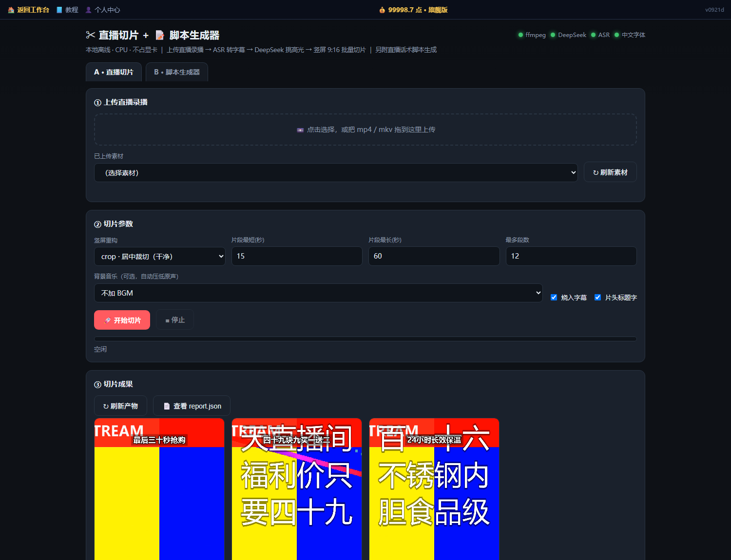The height and width of the screenshot is (560, 731).
Task: Expand the 背景音乐 BGM dropdown
Action: 318,293
